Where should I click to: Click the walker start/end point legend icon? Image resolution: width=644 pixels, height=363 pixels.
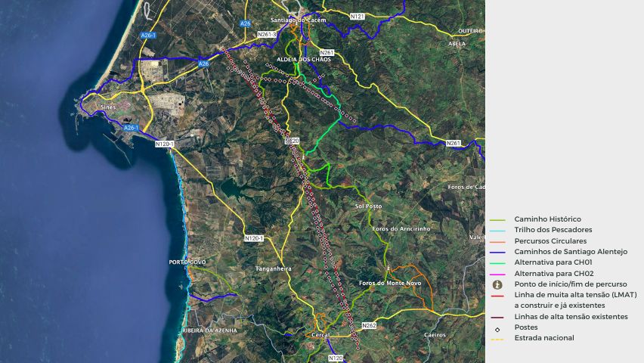(x=497, y=284)
